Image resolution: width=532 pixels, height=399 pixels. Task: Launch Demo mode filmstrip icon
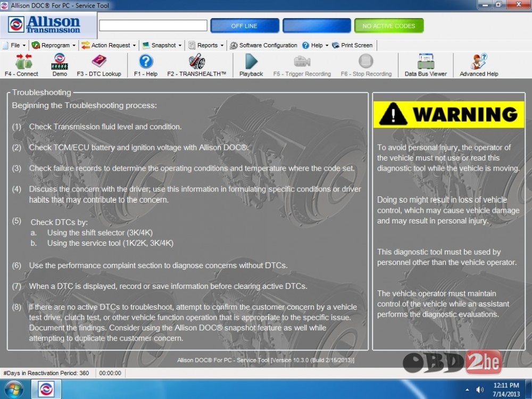(60, 62)
